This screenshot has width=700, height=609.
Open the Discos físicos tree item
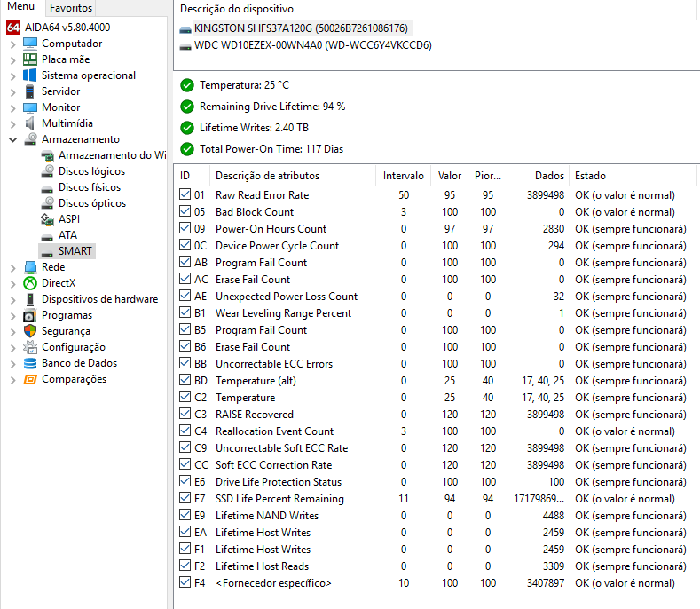(90, 187)
